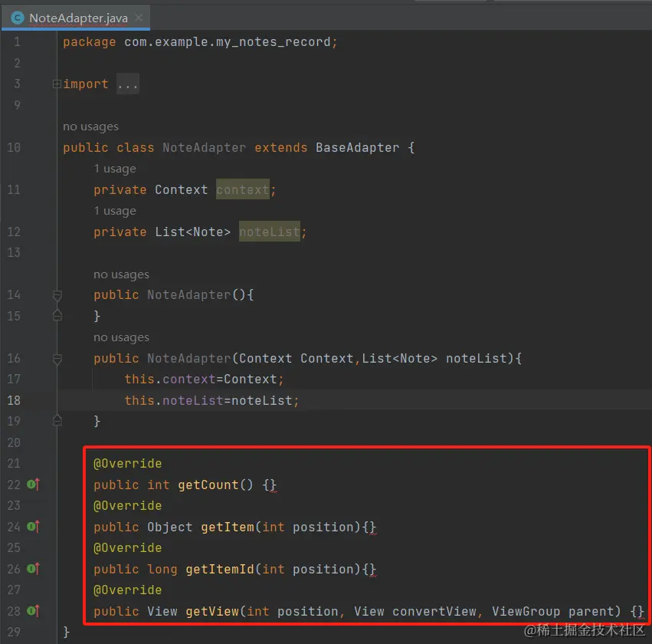Screen dimensions: 652x644
Task: Click the extends keyword on line 10
Action: [280, 148]
